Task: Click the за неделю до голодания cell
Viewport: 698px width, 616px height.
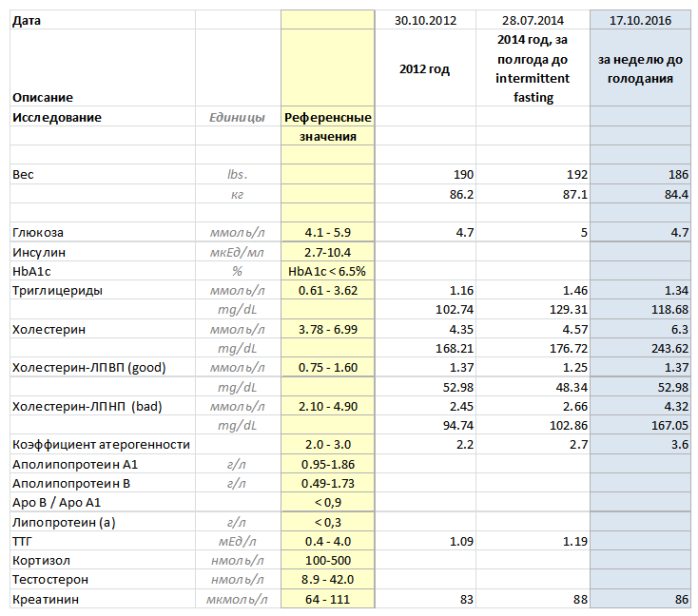Action: tap(640, 68)
